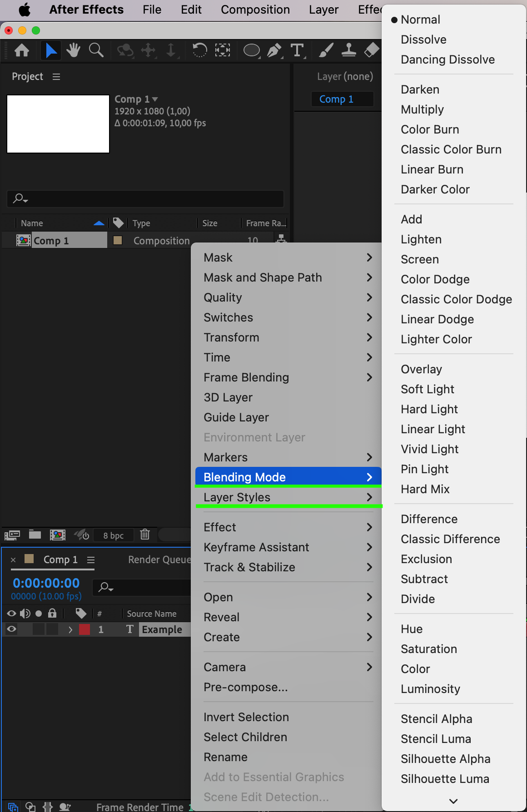The image size is (527, 812).
Task: Select the Brush tool
Action: click(326, 50)
